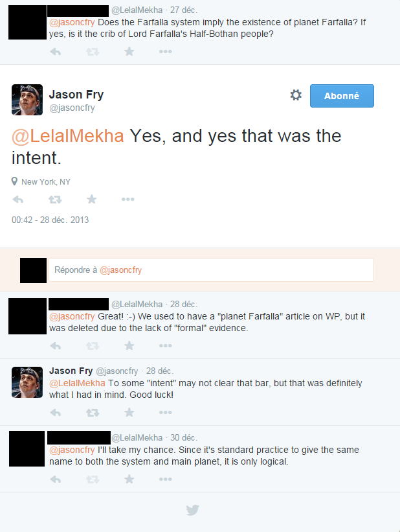Viewport: 400px width, 532px height.
Task: Open the gear settings menu beside Abonné
Action: coord(296,95)
